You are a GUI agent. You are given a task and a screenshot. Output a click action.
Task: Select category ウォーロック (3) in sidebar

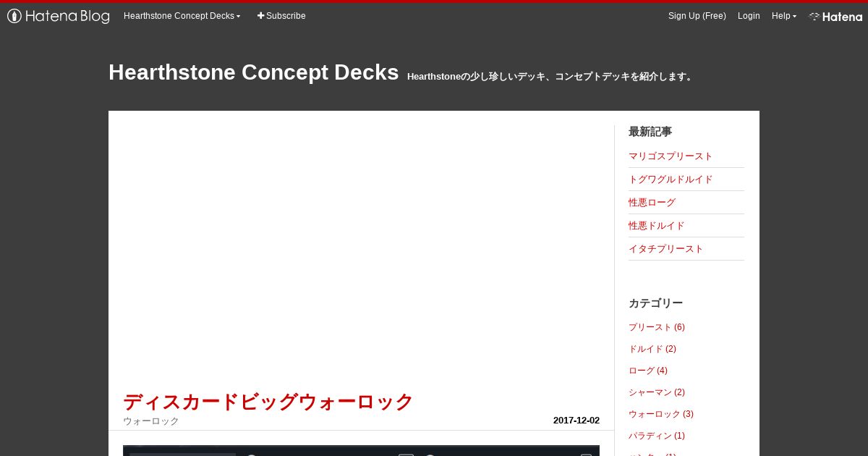tap(660, 414)
